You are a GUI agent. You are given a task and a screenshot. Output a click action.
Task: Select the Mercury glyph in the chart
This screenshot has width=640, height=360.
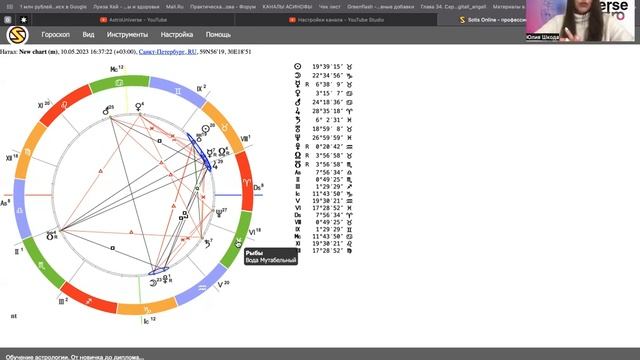click(x=209, y=153)
